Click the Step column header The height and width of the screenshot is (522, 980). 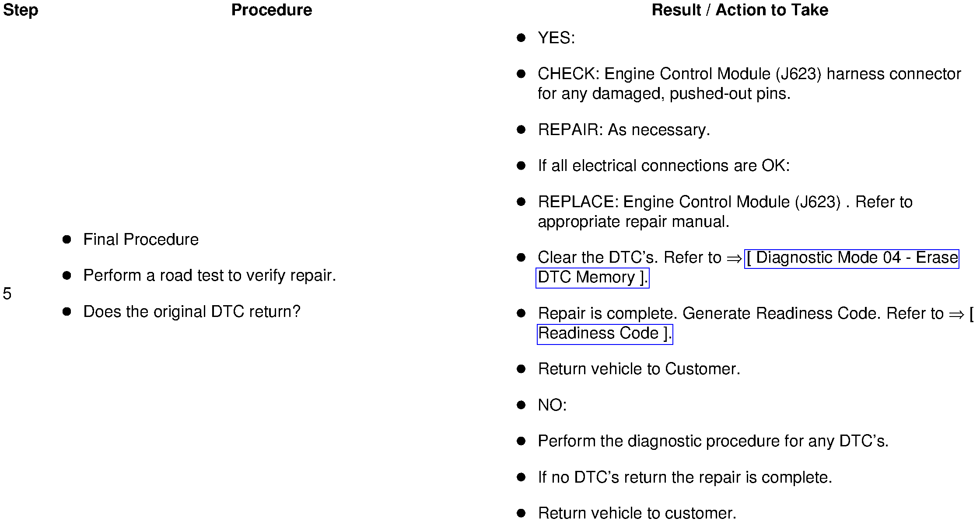tap(21, 10)
